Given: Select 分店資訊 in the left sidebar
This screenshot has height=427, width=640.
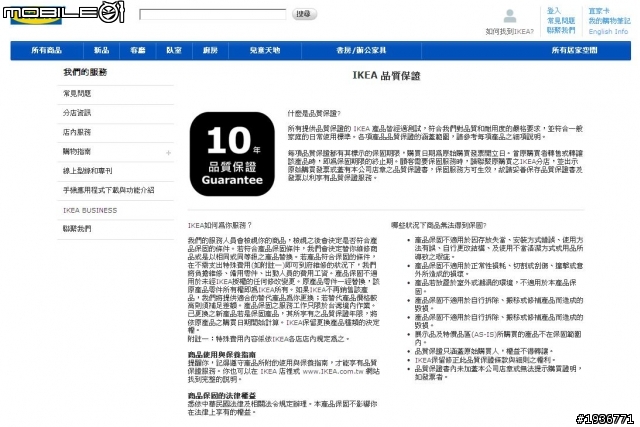Looking at the screenshot, I should tap(116, 113).
